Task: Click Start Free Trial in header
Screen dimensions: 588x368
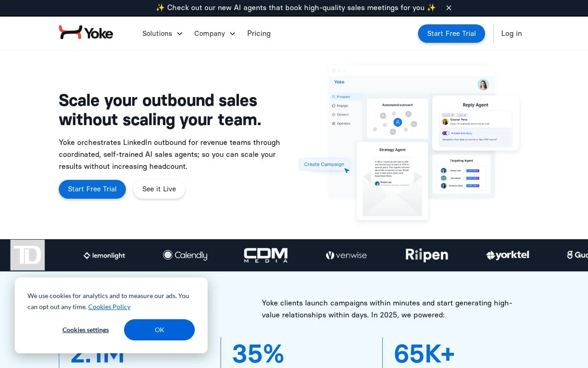Action: [x=452, y=34]
